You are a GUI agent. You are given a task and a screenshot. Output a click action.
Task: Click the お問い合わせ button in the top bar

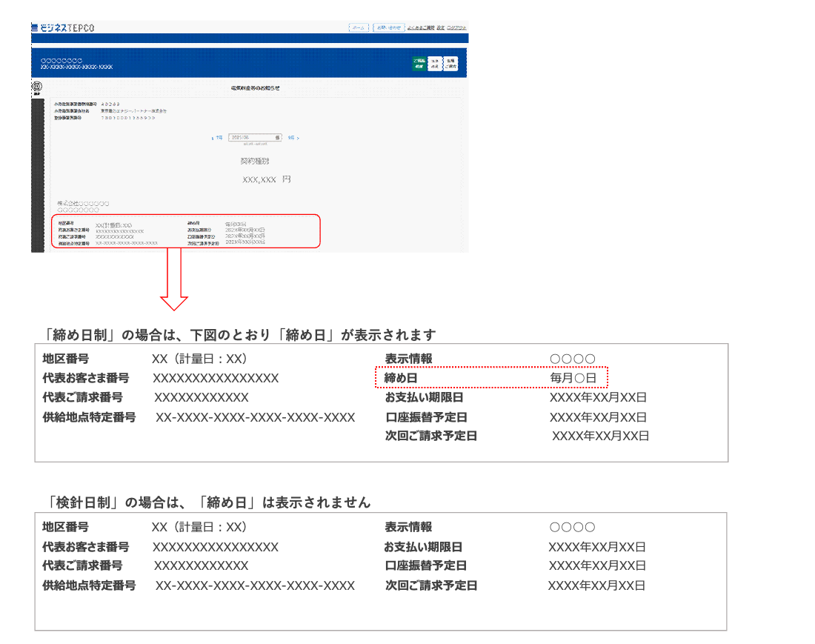(x=389, y=27)
